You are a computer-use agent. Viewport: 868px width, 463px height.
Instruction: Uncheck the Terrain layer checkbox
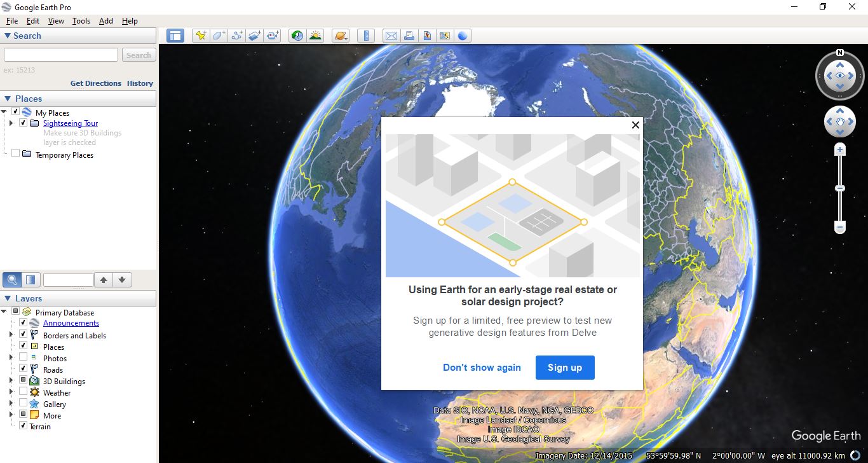coord(23,426)
